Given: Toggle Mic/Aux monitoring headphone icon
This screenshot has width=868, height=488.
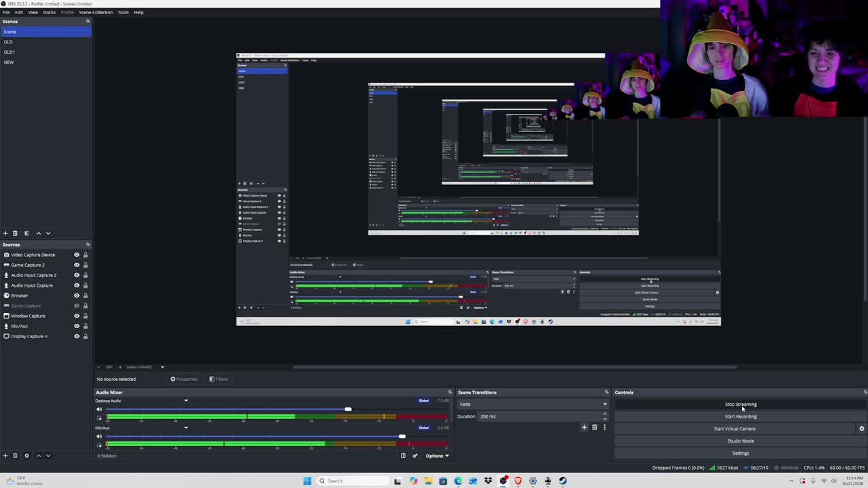Looking at the screenshot, I should [99, 445].
